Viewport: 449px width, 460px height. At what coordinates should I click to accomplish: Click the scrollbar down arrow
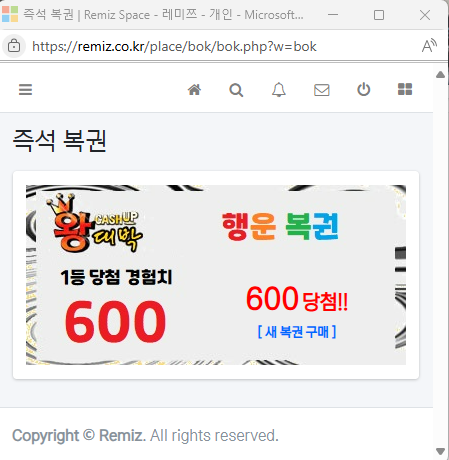[x=440, y=451]
